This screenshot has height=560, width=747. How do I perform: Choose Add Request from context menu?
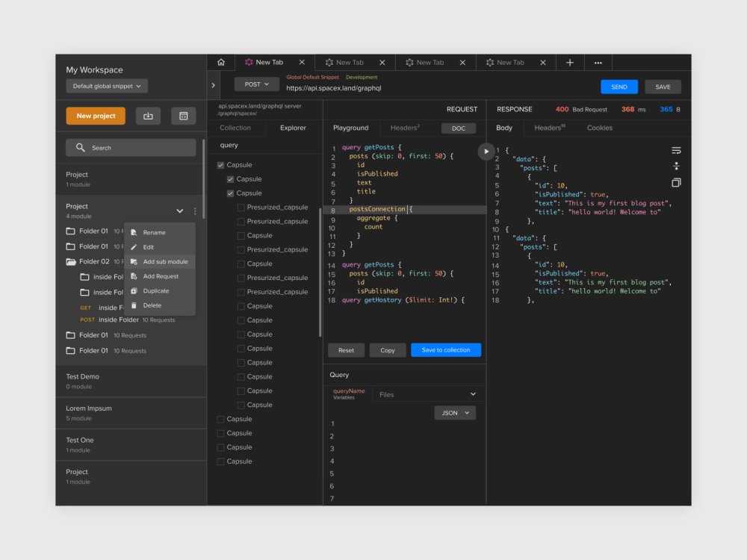pos(160,276)
